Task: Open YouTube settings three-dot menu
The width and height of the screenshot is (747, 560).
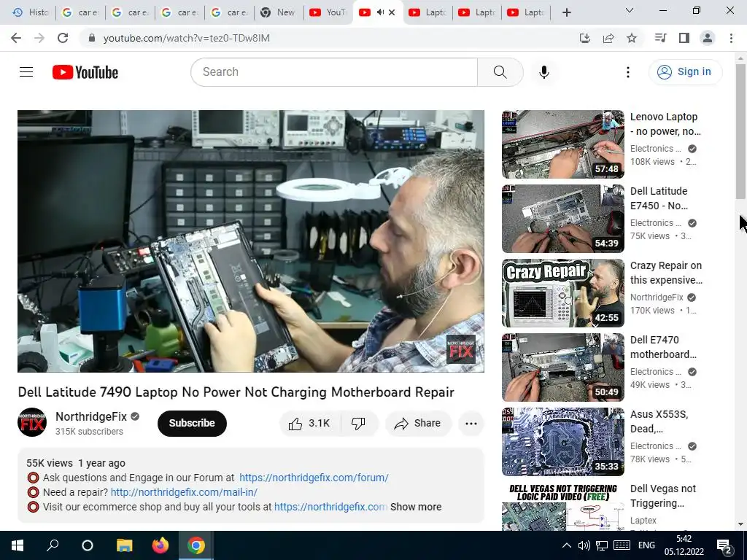Action: pyautogui.click(x=628, y=72)
